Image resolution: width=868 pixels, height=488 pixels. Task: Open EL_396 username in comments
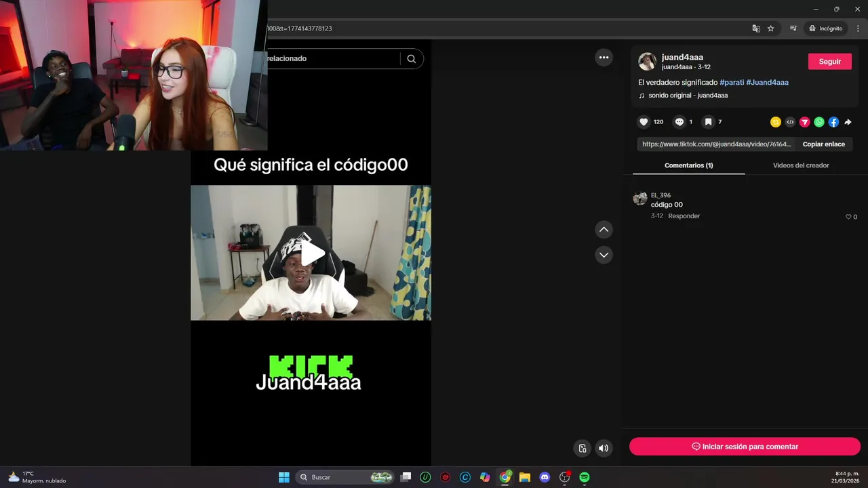point(660,195)
